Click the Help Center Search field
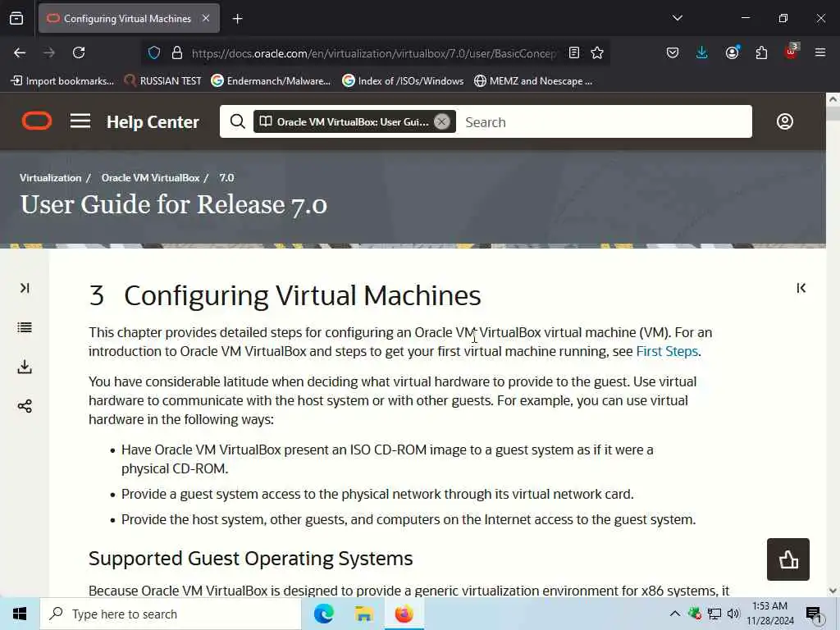The width and height of the screenshot is (840, 630). pos(605,122)
